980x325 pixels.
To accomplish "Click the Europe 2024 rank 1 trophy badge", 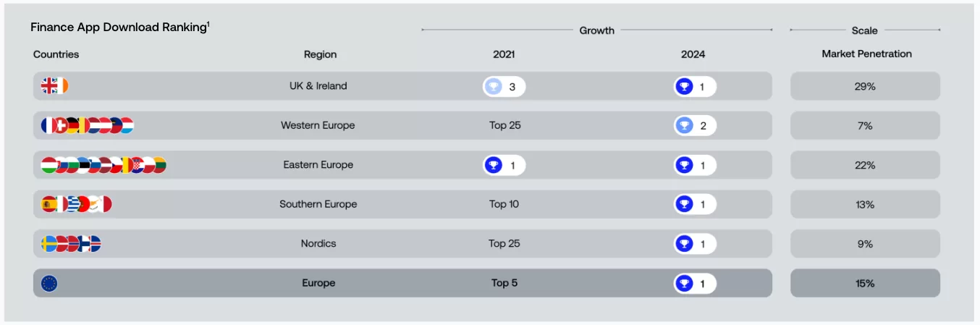I will click(695, 284).
